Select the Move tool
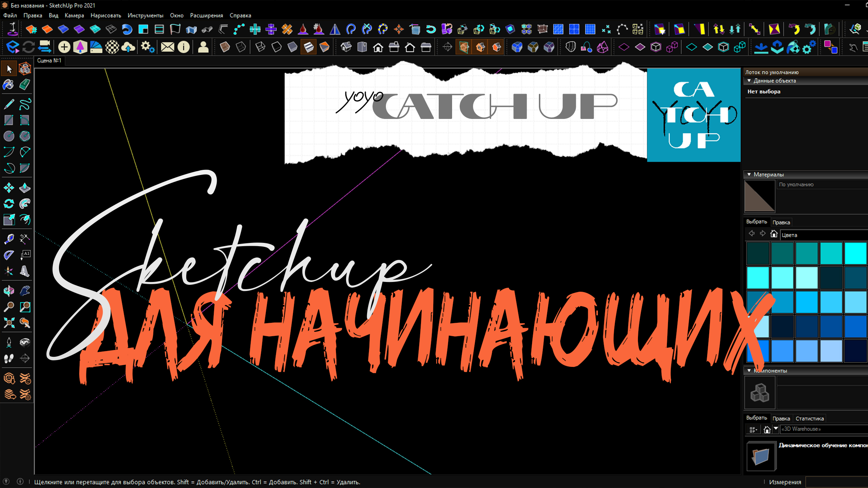The height and width of the screenshot is (488, 868). (9, 188)
